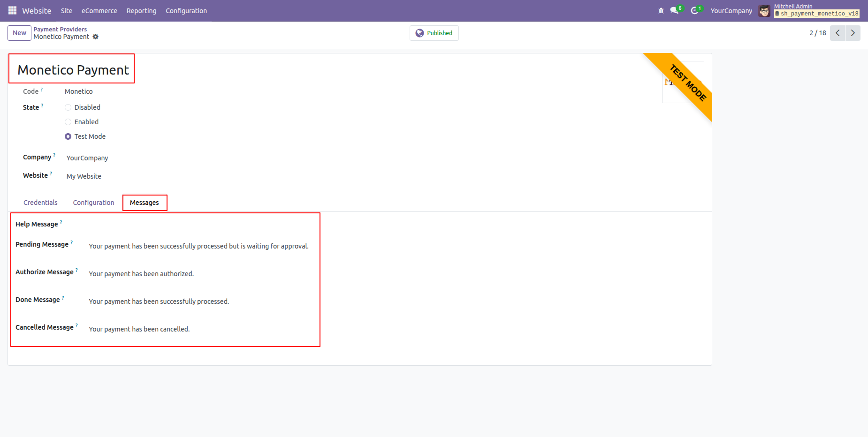Go to previous record arrow
The height and width of the screenshot is (437, 868).
pyautogui.click(x=838, y=33)
